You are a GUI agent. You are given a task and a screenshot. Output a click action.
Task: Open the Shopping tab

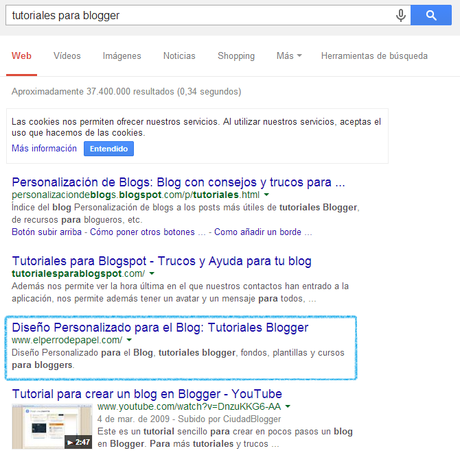coord(236,56)
